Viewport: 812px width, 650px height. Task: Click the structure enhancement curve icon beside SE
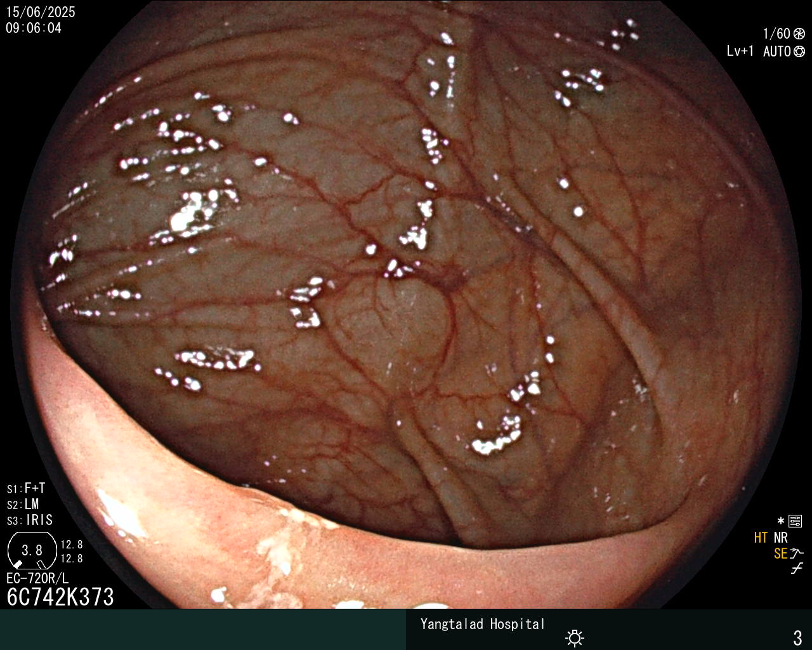797,554
